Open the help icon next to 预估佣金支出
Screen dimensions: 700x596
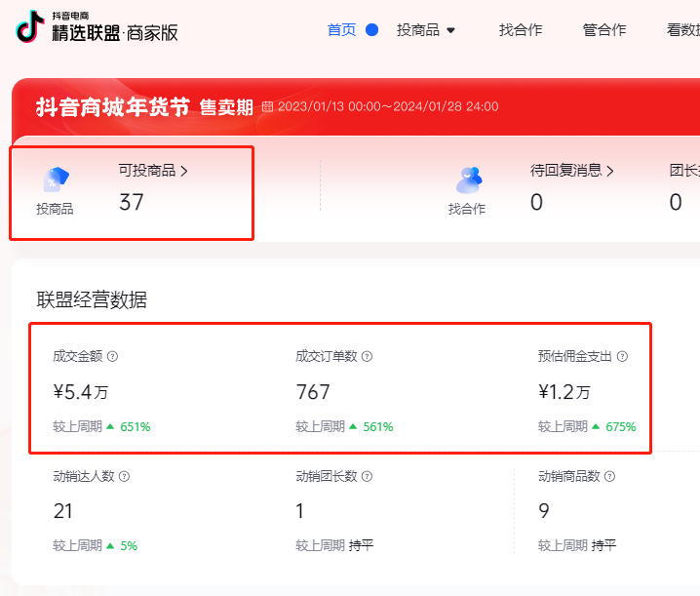(622, 357)
